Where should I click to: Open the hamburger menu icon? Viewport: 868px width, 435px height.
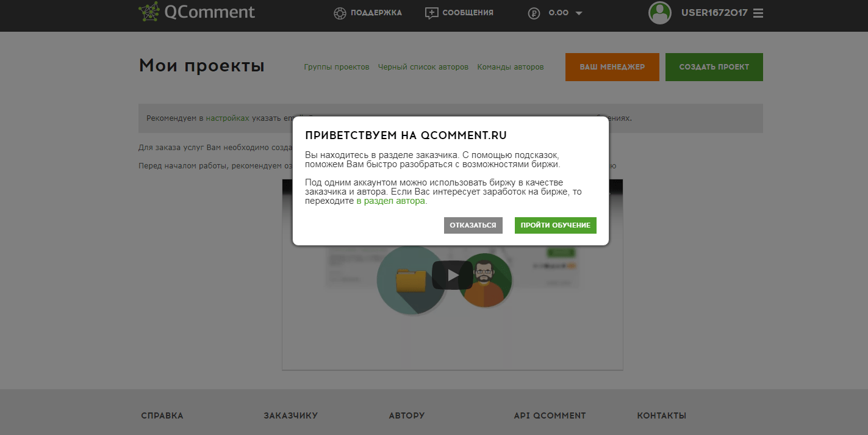coord(758,13)
